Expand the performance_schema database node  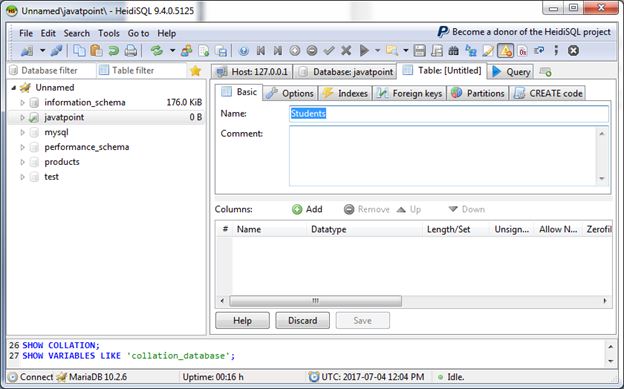coord(23,147)
